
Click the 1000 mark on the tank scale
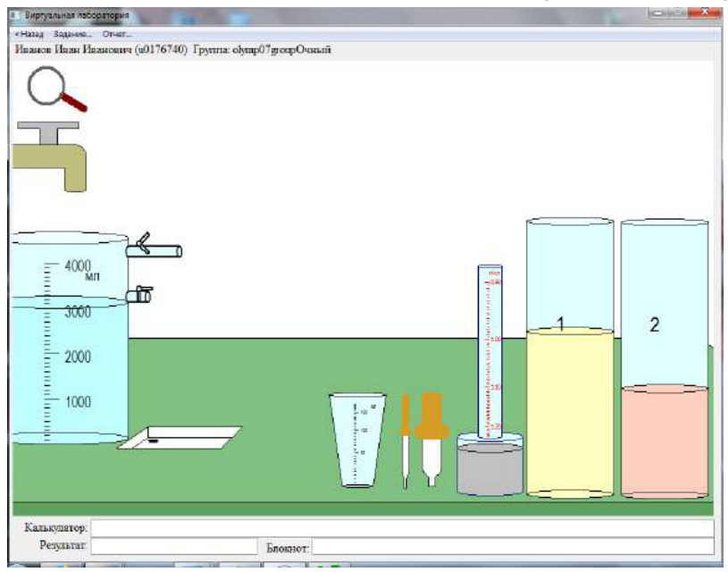coord(78,402)
